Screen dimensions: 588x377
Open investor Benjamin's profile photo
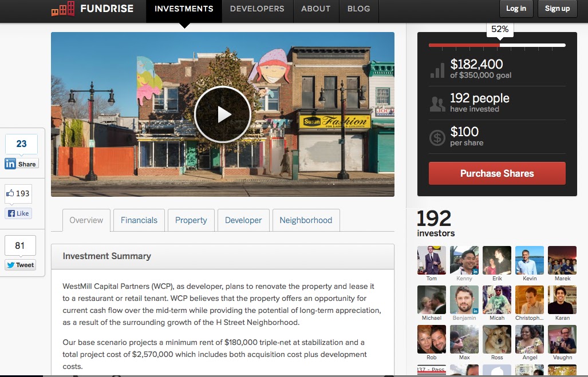coord(464,299)
